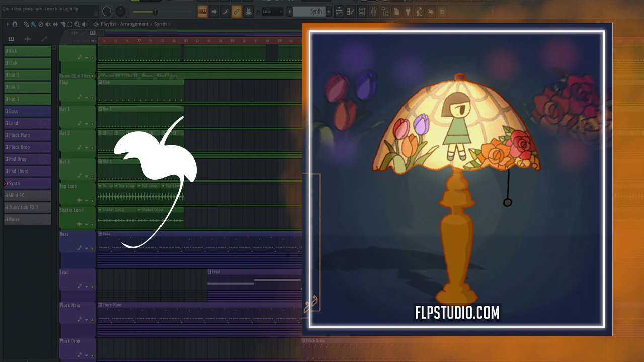The image size is (644, 362).
Task: Select the playlist slice tool
Action: click(62, 24)
